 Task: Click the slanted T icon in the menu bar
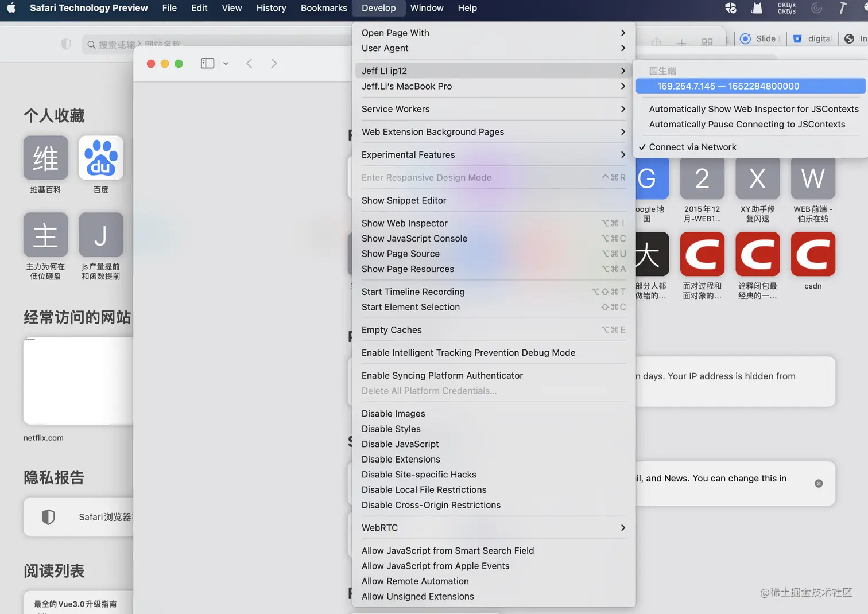point(842,8)
